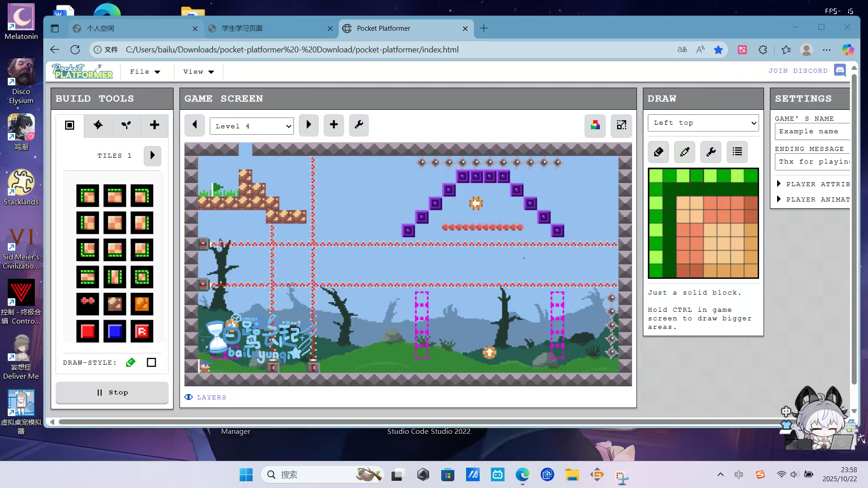868x488 pixels.
Task: Select the objects tab in Build Tools
Action: 98,125
